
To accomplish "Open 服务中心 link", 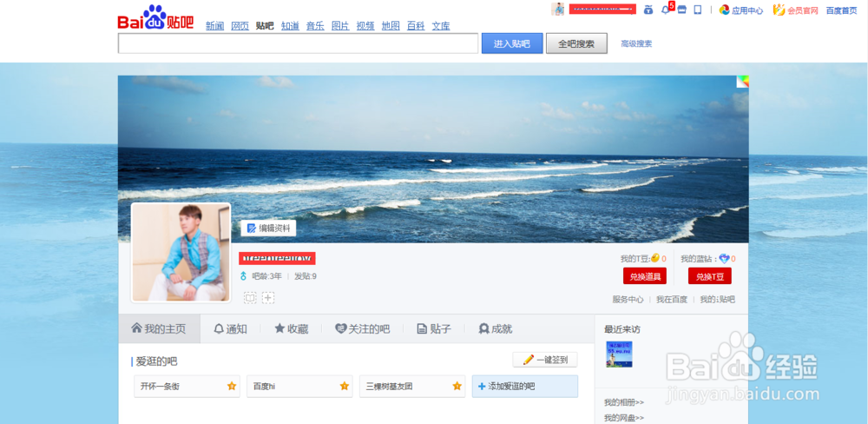I will coord(628,299).
